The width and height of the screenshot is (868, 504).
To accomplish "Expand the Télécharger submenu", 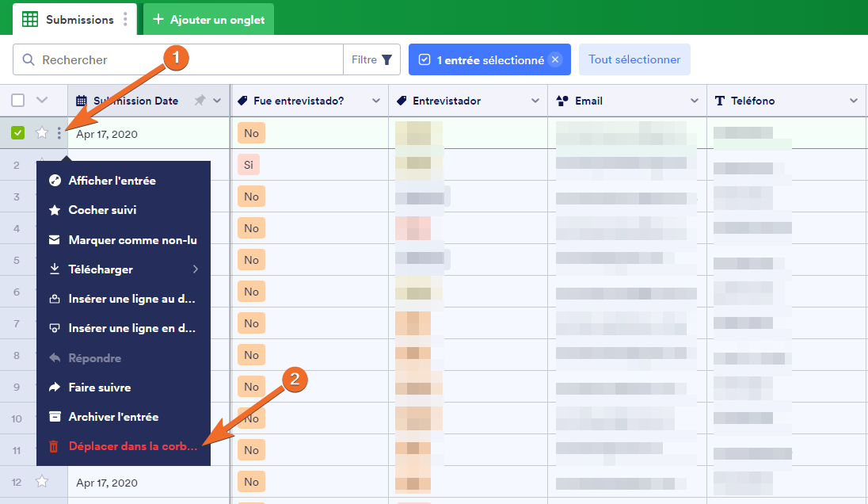I will tap(124, 269).
